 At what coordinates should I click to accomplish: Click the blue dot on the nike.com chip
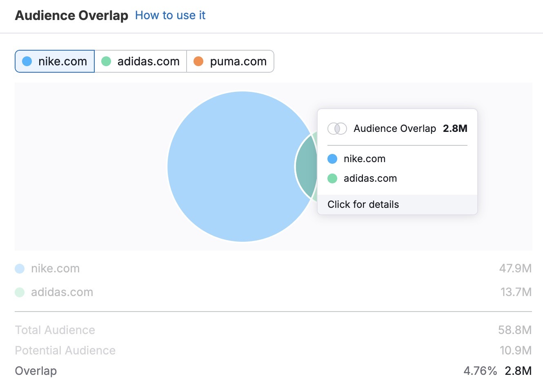tap(27, 61)
